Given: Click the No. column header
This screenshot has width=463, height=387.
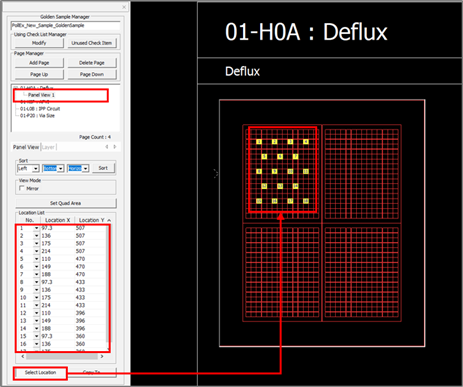Looking at the screenshot, I should (29, 220).
